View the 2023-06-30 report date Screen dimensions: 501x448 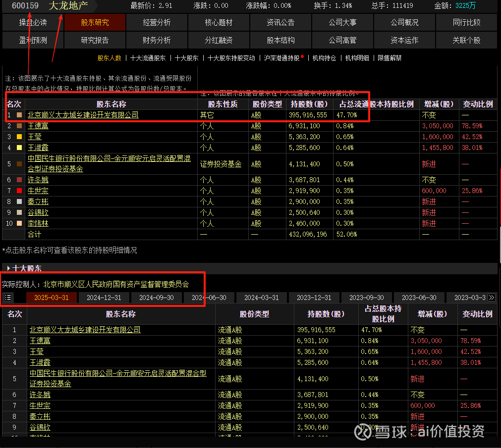click(x=419, y=298)
